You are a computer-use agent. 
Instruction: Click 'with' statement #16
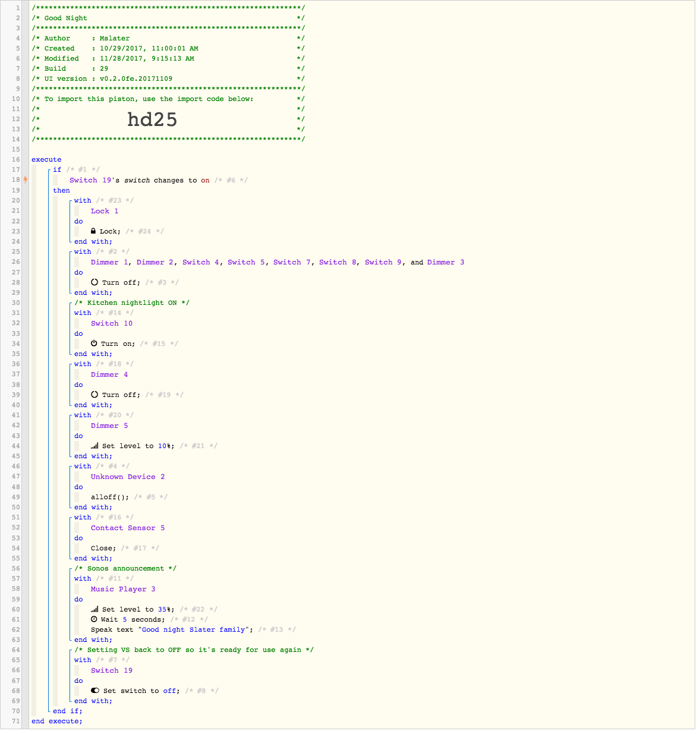click(x=83, y=517)
